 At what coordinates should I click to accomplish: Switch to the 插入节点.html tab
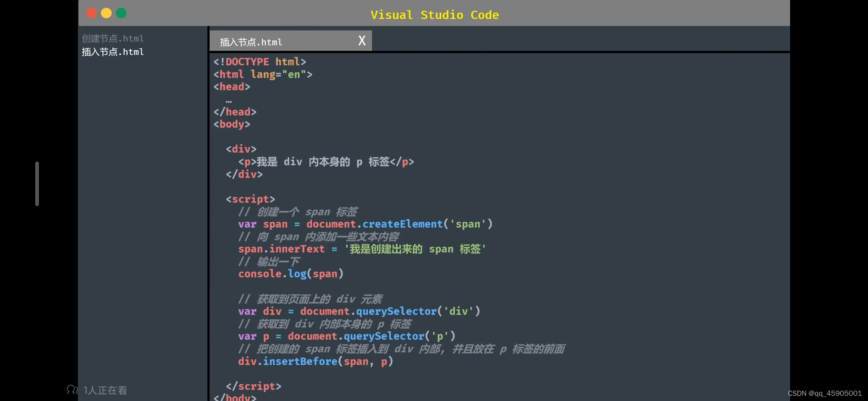point(251,42)
